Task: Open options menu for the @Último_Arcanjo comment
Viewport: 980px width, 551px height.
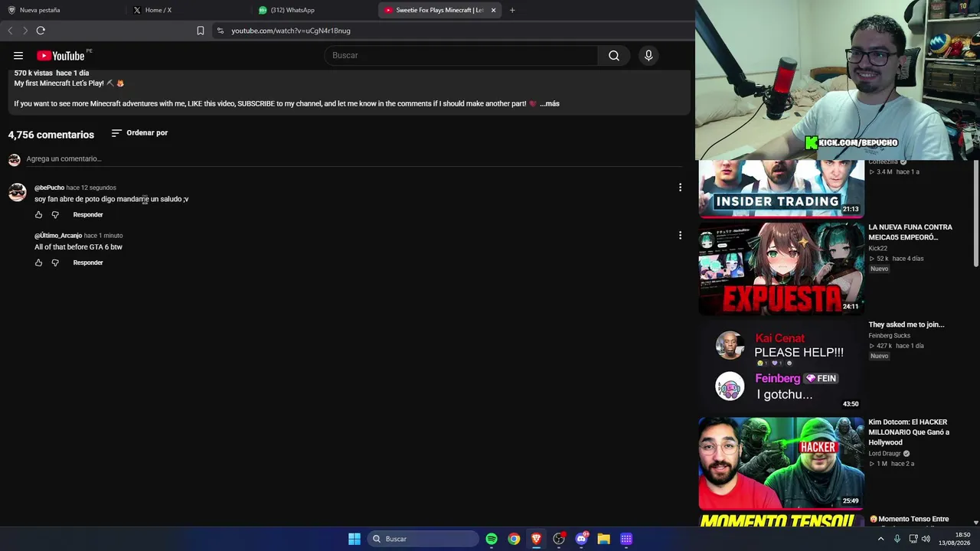Action: pyautogui.click(x=680, y=236)
